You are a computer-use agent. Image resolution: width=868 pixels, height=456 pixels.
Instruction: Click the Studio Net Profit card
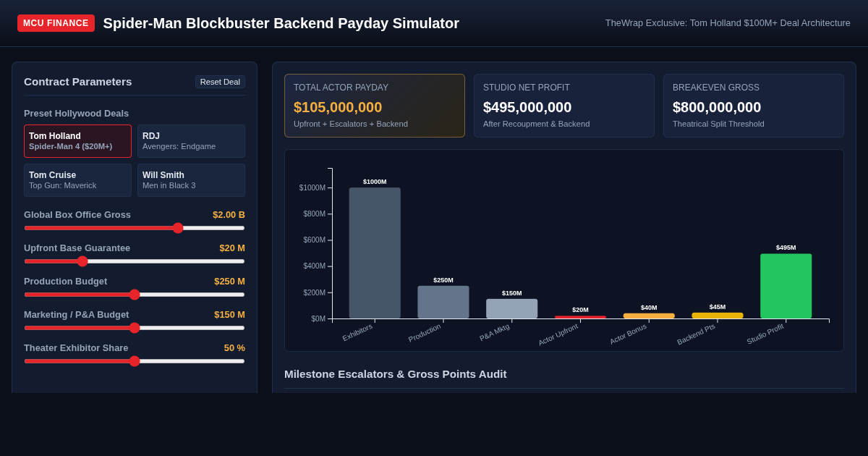pos(564,106)
